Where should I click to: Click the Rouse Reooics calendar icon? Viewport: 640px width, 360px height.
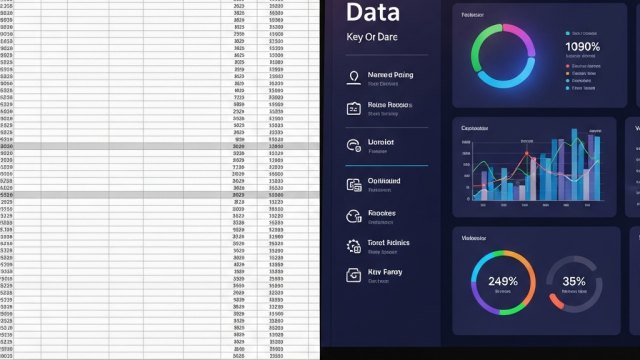[x=353, y=109]
